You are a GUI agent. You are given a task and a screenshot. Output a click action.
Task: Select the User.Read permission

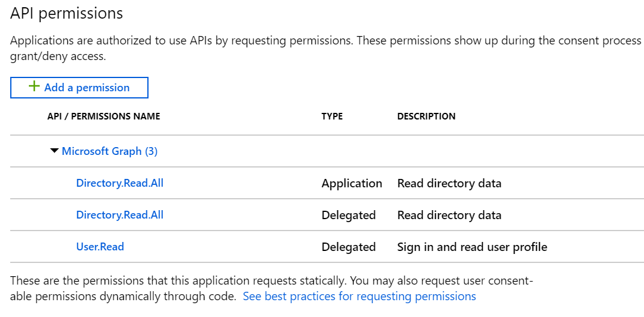[x=100, y=247]
